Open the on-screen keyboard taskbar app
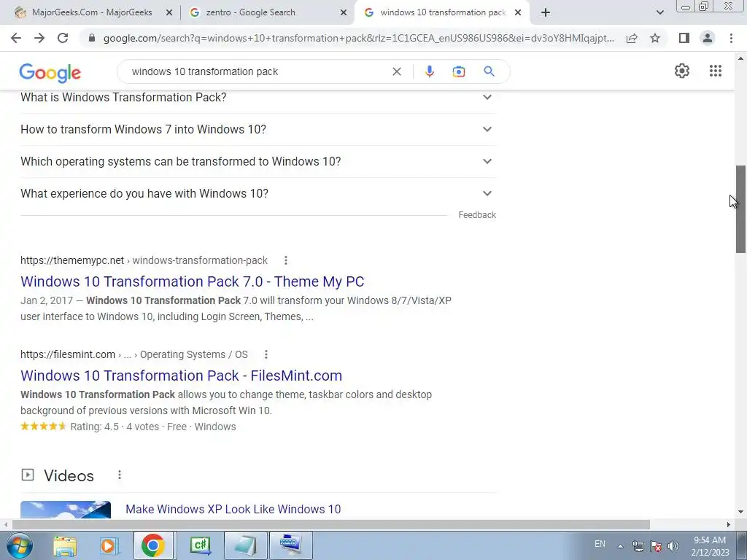 click(290, 545)
